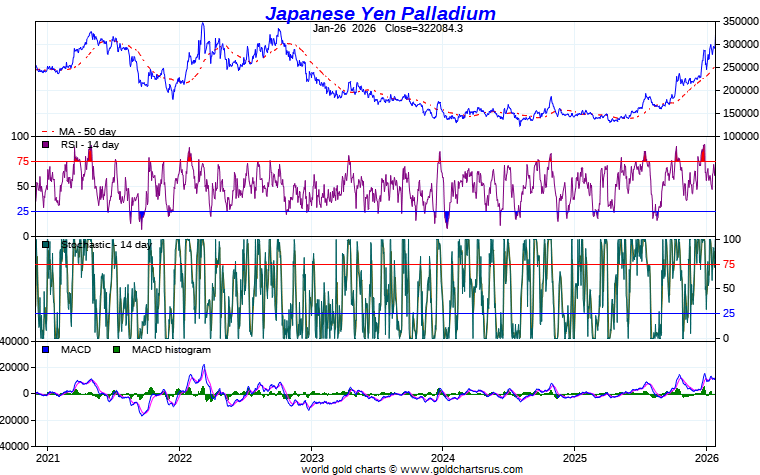Click the 2024 year label on time axis
The width and height of the screenshot is (760, 475).
[x=443, y=458]
